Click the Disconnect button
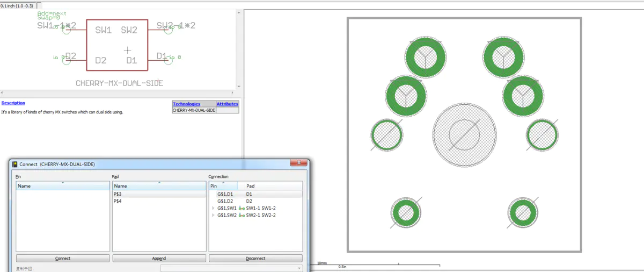Viewport: 644px width, 272px height. point(255,258)
